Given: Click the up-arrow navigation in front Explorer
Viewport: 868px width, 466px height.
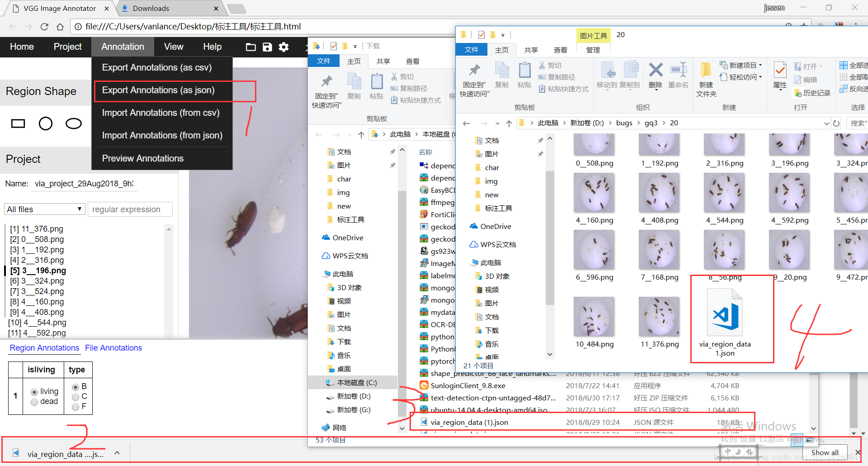Looking at the screenshot, I should click(509, 123).
